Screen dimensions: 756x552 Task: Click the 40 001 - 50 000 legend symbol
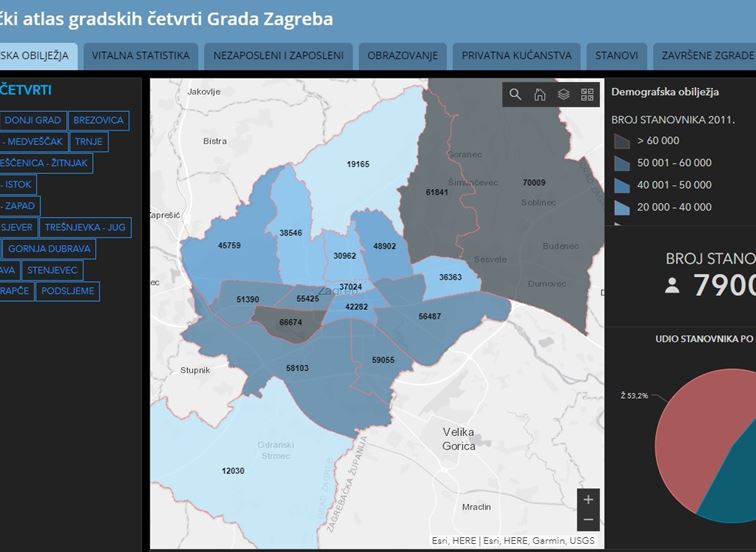point(621,185)
